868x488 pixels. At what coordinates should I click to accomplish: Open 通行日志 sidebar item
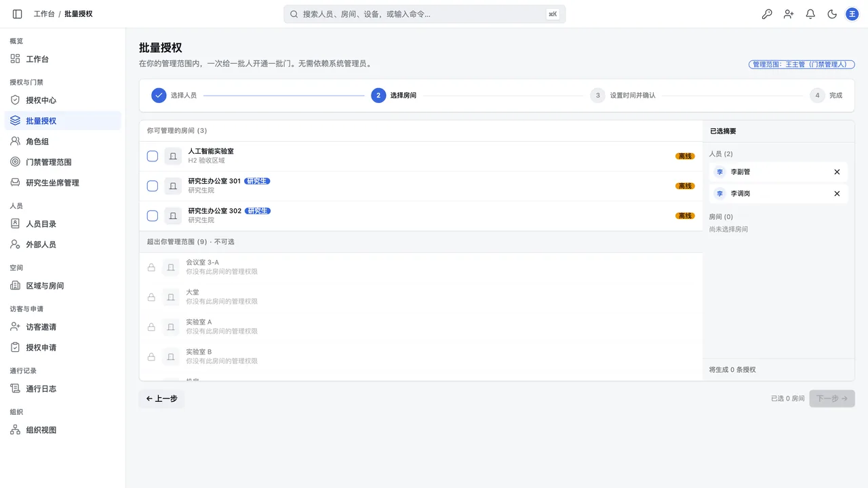(x=62, y=389)
